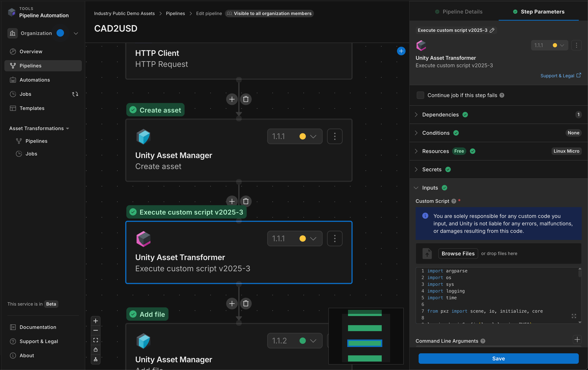Click the Browse Files button
This screenshot has height=370, width=588.
tap(458, 253)
